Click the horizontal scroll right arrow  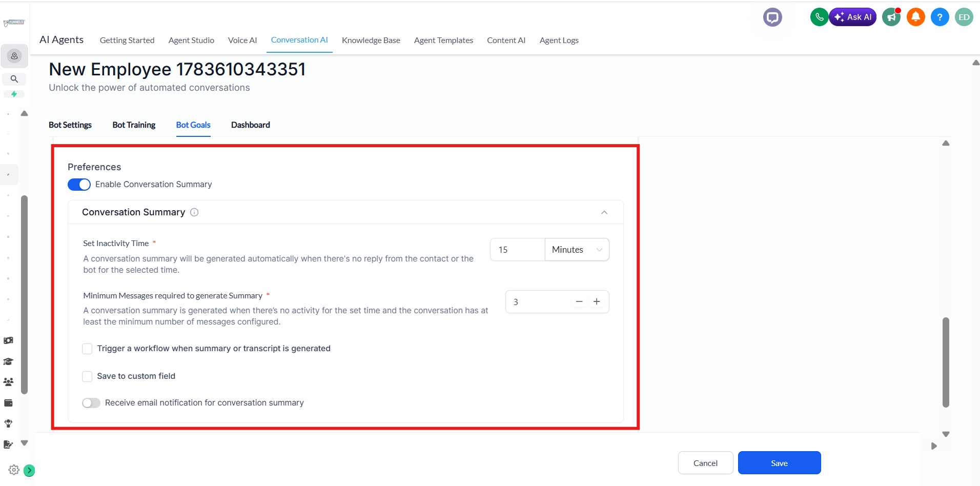(934, 446)
